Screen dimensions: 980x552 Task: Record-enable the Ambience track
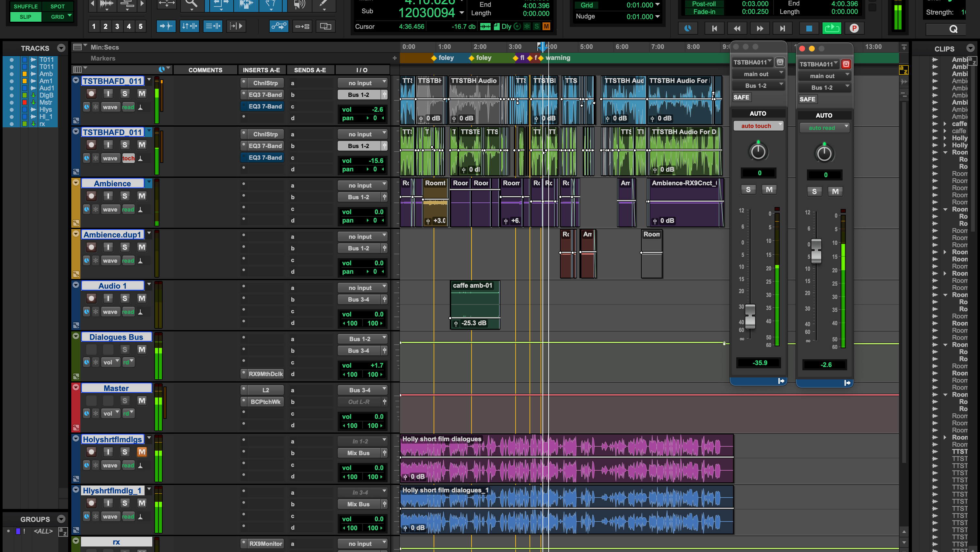coord(91,196)
